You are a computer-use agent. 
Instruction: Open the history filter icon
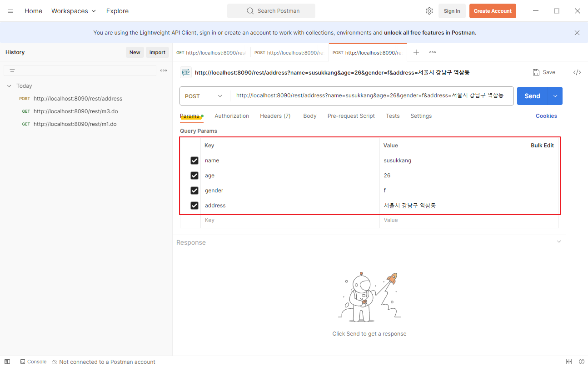12,70
